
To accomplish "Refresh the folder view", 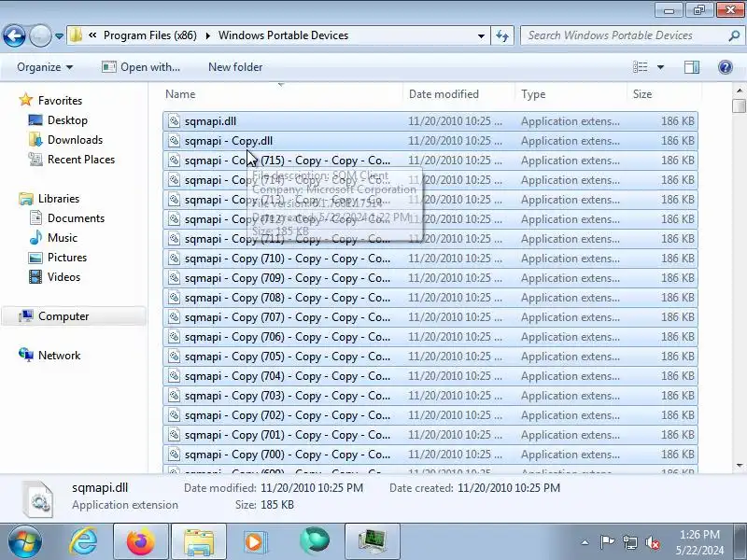I will tap(502, 35).
